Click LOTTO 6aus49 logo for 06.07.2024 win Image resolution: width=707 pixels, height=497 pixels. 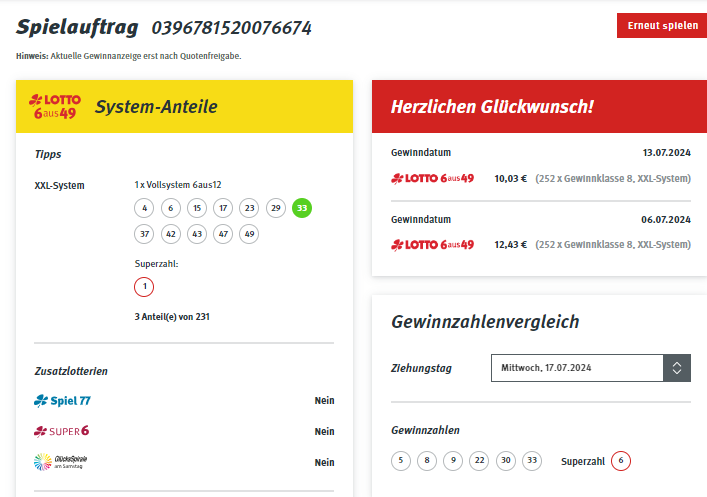[x=432, y=245]
